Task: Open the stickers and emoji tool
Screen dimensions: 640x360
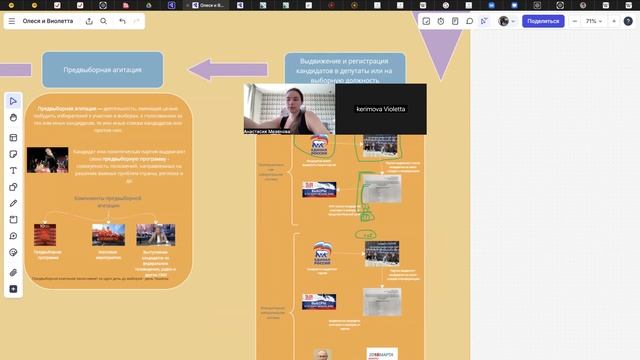Action: click(13, 252)
